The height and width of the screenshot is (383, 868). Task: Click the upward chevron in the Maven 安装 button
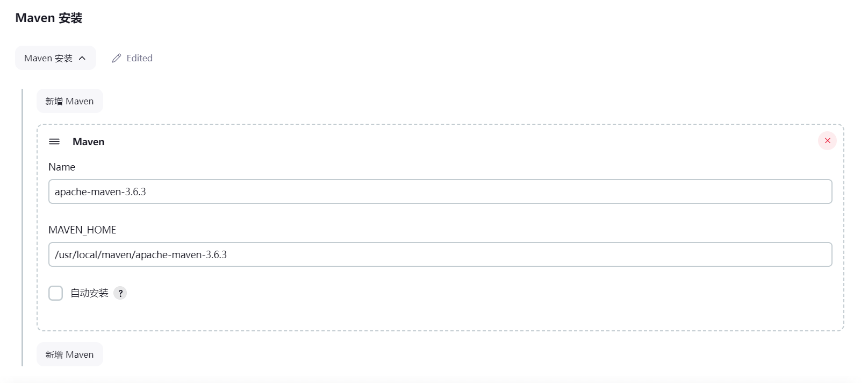click(x=82, y=58)
